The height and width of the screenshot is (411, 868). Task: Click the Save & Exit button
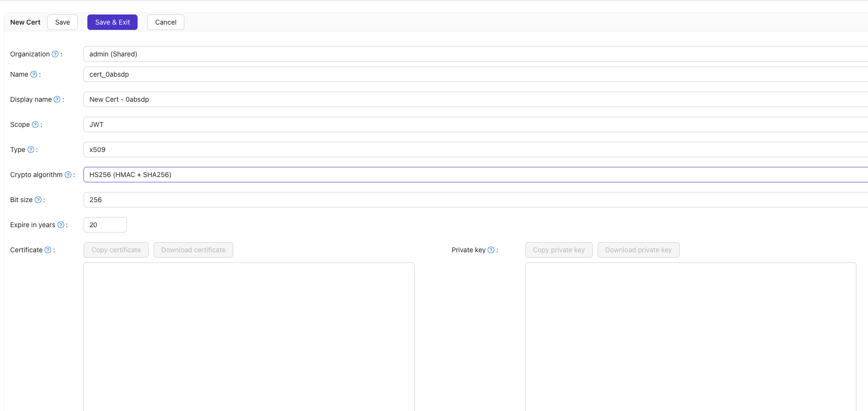point(112,22)
